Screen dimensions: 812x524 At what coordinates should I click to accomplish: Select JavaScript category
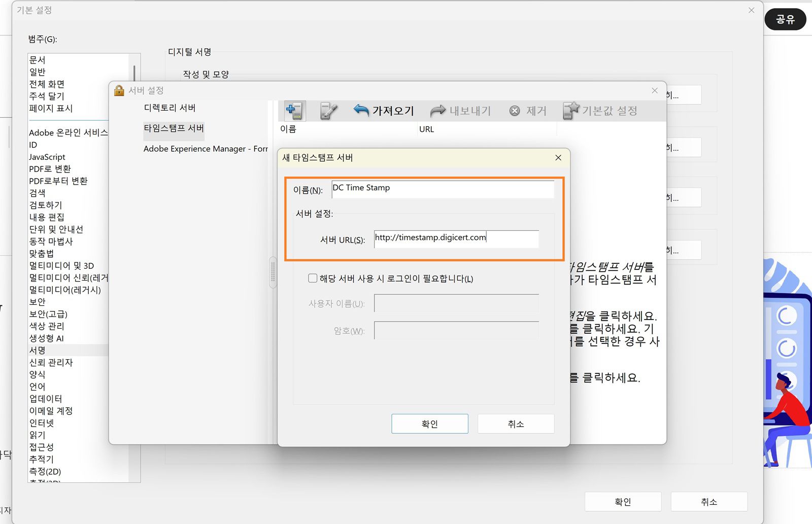(47, 157)
